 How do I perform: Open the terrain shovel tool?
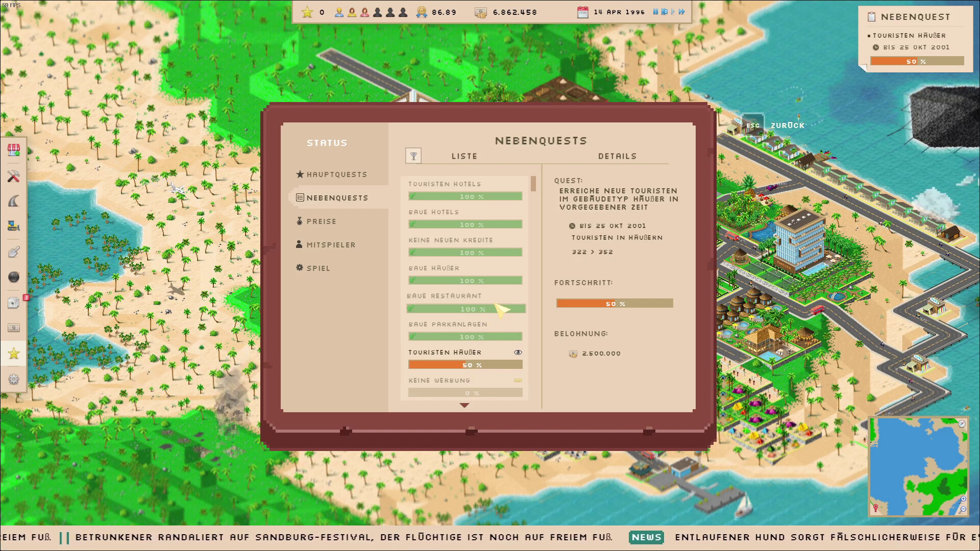(x=14, y=252)
